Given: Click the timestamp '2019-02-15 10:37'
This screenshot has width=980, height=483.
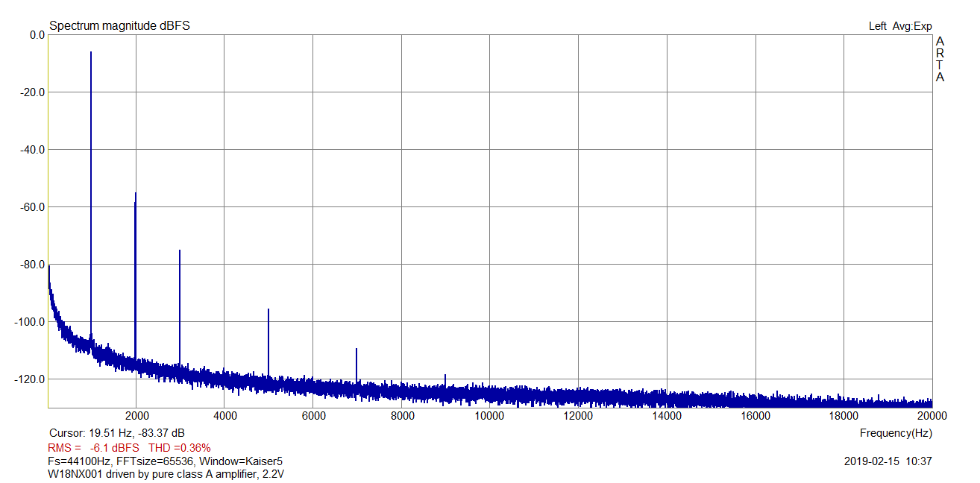Looking at the screenshot, I should coord(888,461).
